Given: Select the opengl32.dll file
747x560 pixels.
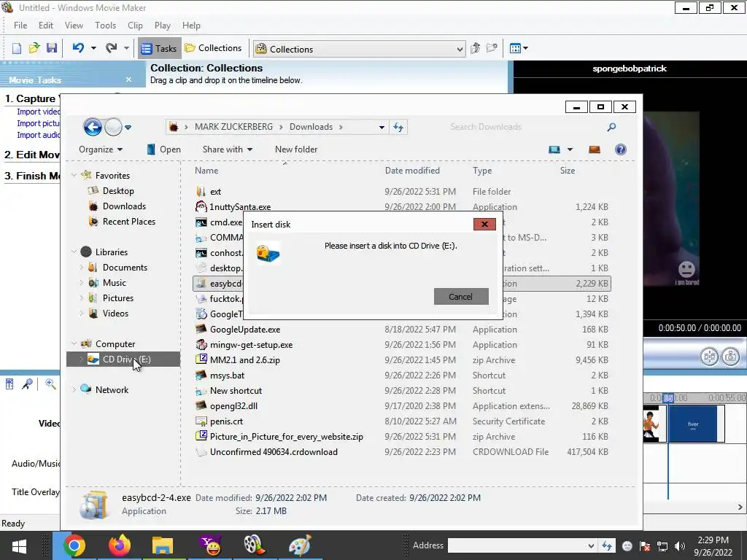Looking at the screenshot, I should [x=233, y=406].
